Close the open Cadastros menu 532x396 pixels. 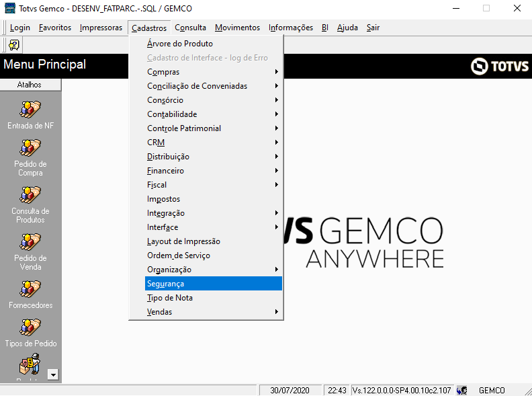pyautogui.click(x=149, y=28)
